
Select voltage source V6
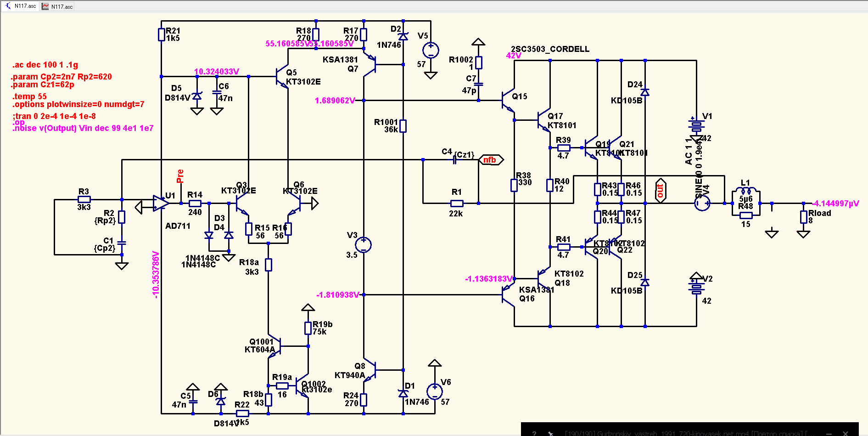[x=435, y=391]
